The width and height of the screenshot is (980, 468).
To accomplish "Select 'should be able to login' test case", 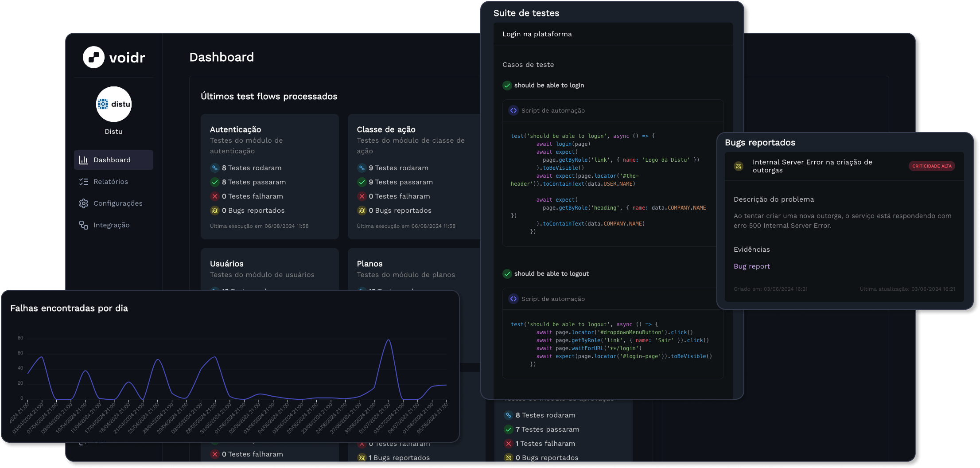I will pos(549,86).
